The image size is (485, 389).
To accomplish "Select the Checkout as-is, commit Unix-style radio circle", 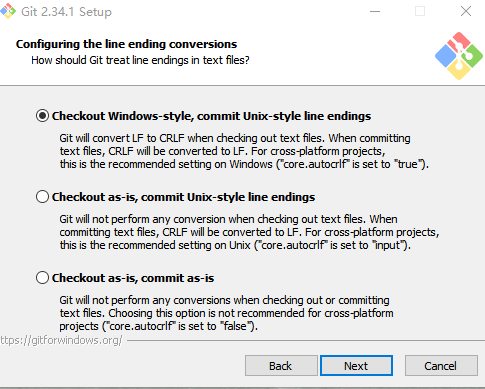I will tap(42, 197).
